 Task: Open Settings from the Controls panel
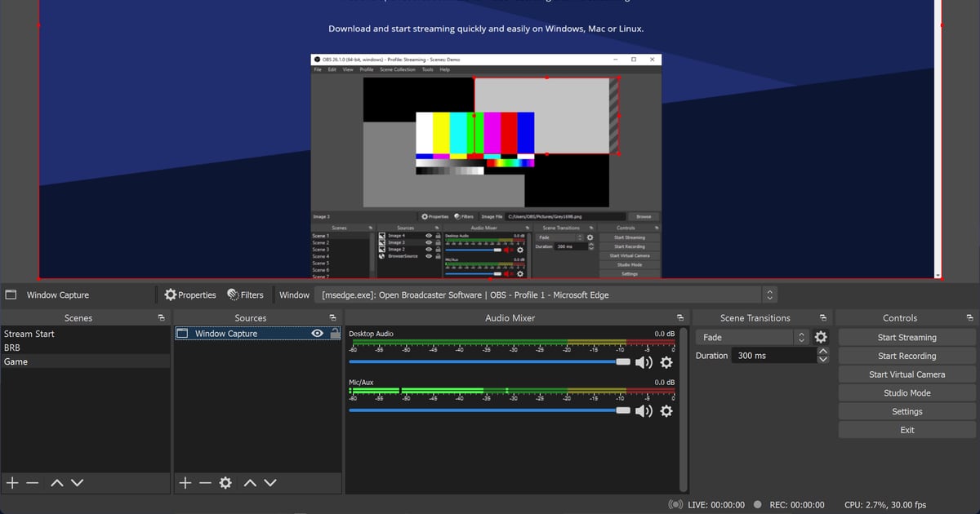point(906,411)
